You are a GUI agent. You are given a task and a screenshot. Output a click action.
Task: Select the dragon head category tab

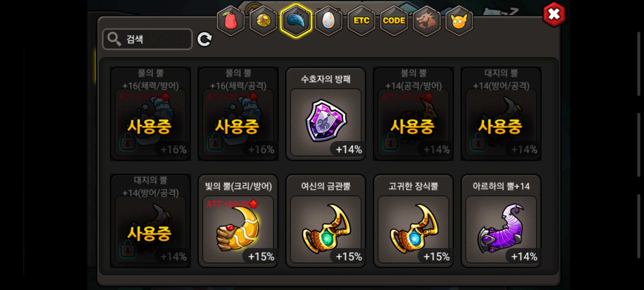pos(426,21)
